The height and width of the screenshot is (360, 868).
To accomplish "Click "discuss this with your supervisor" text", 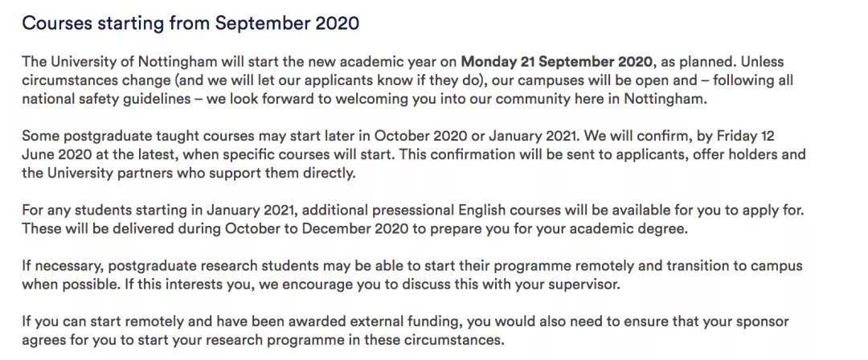I will tap(511, 284).
